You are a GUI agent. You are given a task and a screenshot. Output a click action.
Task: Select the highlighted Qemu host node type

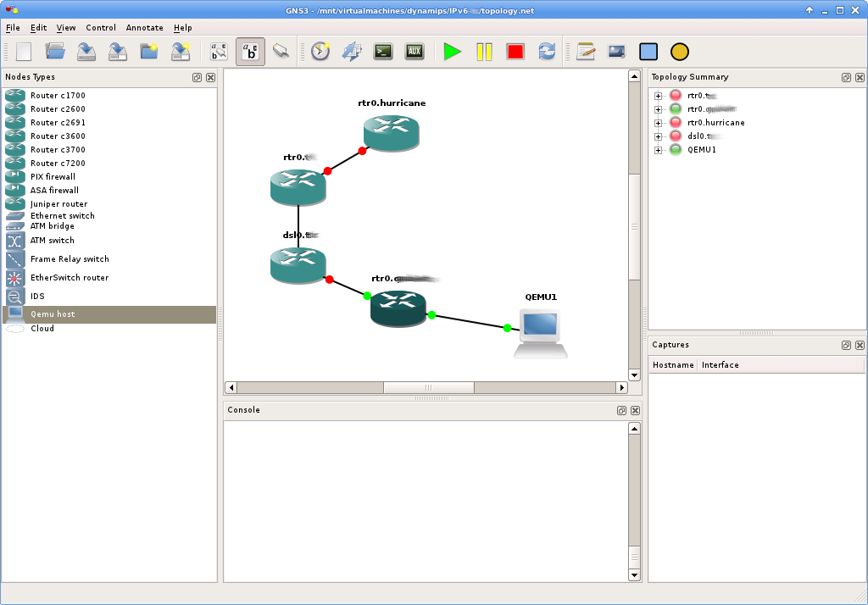pos(109,314)
